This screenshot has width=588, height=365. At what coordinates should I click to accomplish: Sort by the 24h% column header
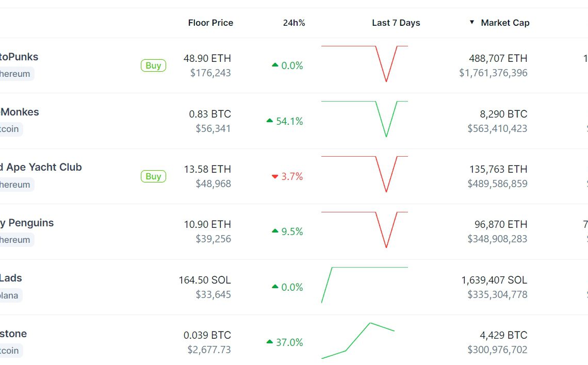coord(294,23)
